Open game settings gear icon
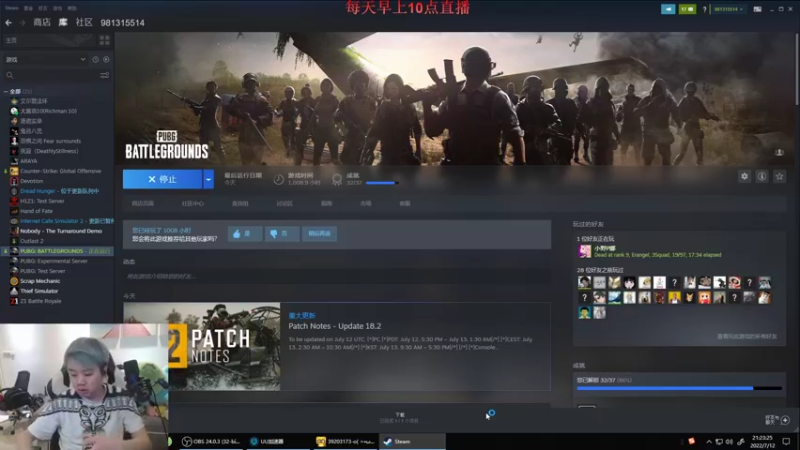Viewport: 800px width, 450px height. coord(744,177)
